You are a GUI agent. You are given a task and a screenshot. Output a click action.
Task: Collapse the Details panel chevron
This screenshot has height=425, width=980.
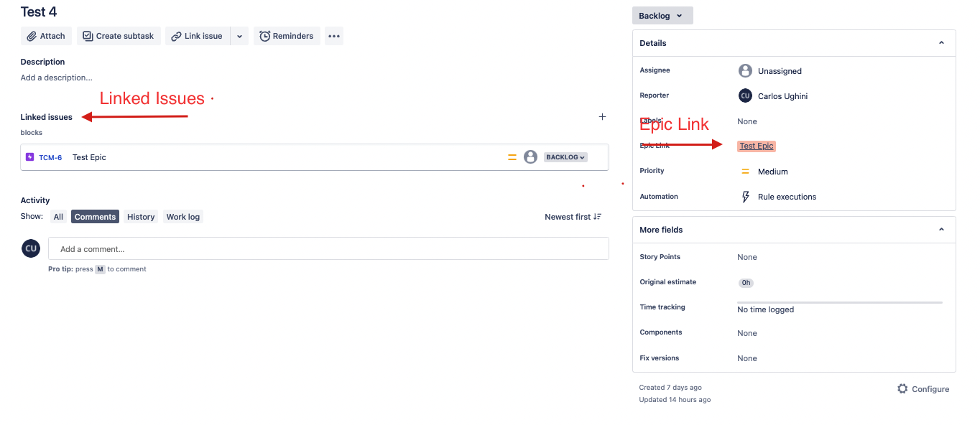941,42
